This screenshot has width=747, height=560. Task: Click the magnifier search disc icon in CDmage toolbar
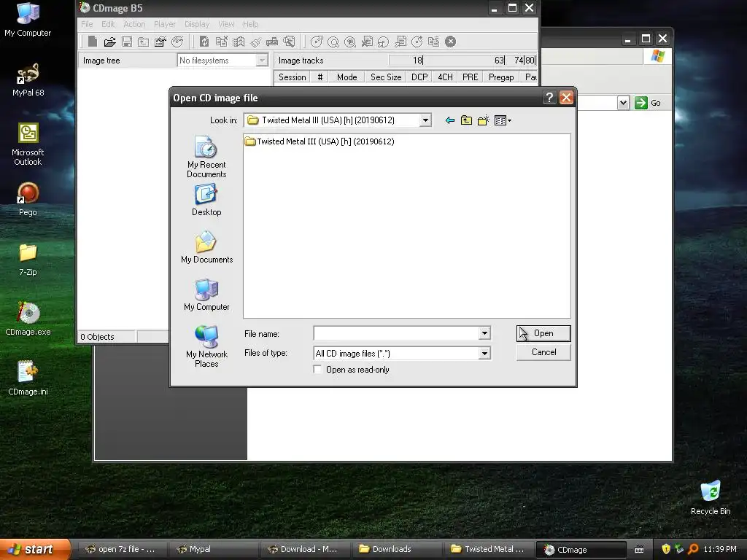click(x=333, y=42)
